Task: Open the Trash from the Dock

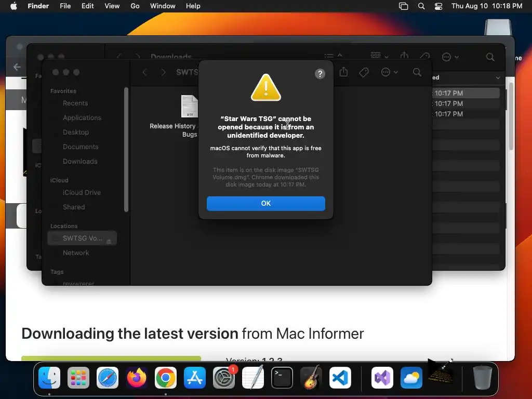Action: point(482,378)
